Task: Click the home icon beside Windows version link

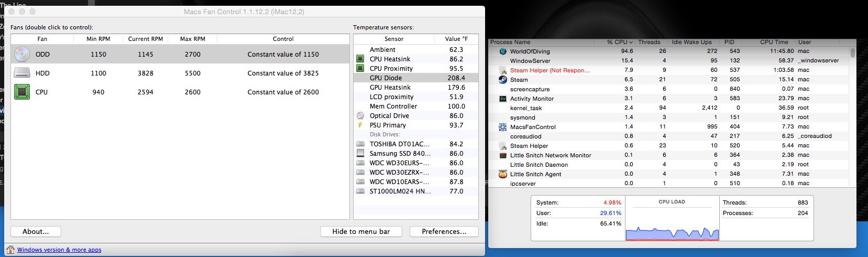Action: point(10,250)
